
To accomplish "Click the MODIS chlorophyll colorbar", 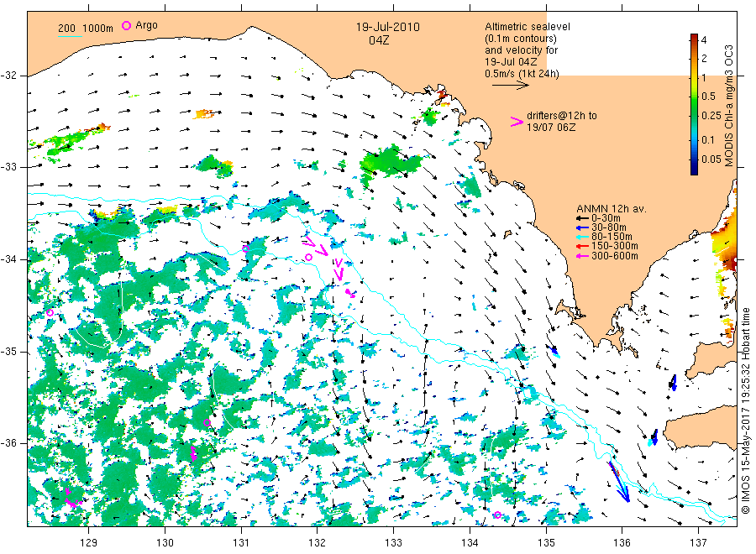I will (694, 104).
